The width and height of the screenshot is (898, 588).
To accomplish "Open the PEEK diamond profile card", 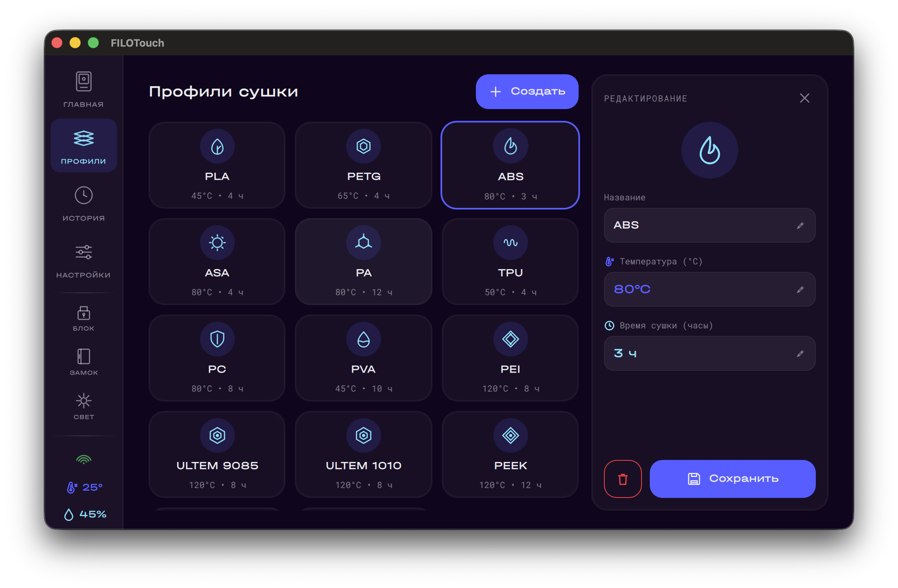I will pyautogui.click(x=510, y=454).
